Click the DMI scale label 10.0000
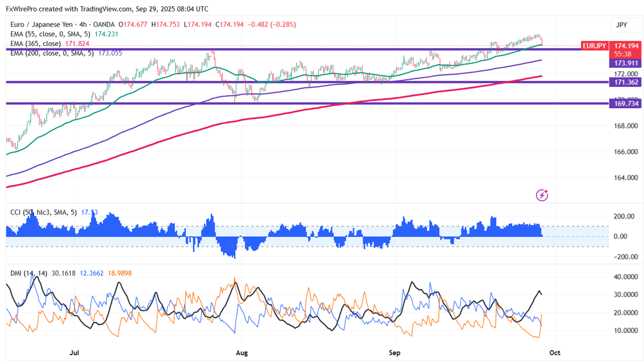This screenshot has height=364, width=644. [626, 331]
